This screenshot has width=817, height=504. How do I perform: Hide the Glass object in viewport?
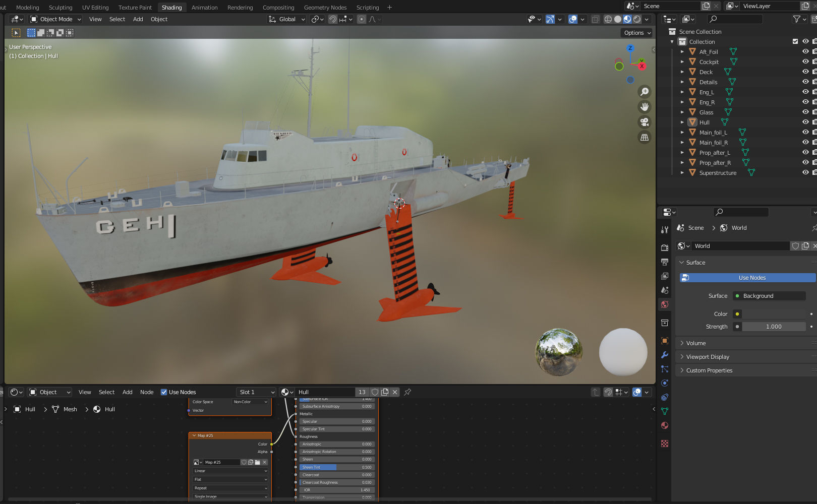click(805, 112)
